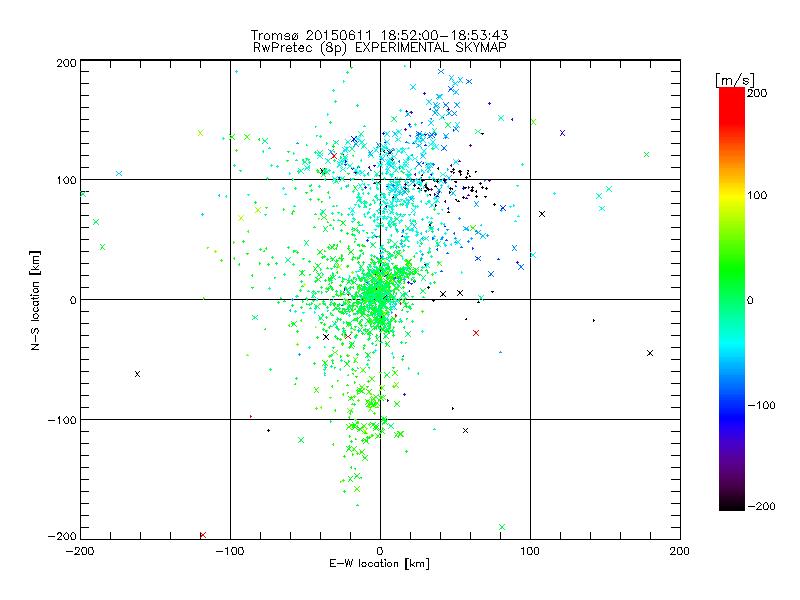Click the x-axis tick label '-200'
The image size is (800, 600).
[80, 551]
